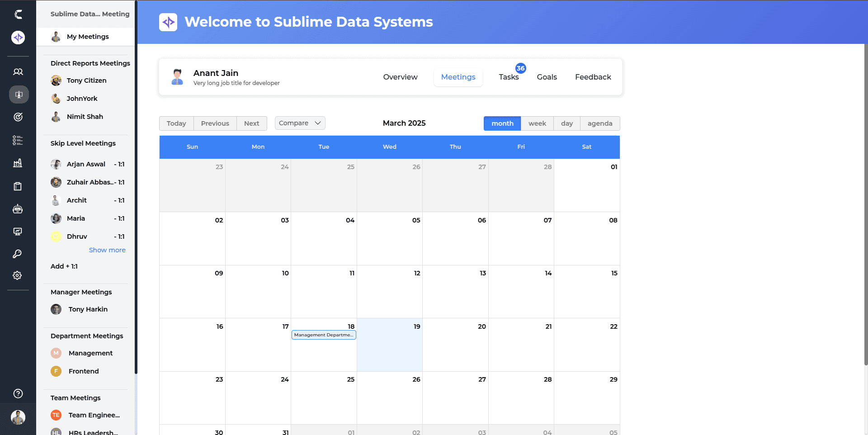This screenshot has height=435, width=868.
Task: Click date 27 in the fifth week row
Action: coord(482,379)
